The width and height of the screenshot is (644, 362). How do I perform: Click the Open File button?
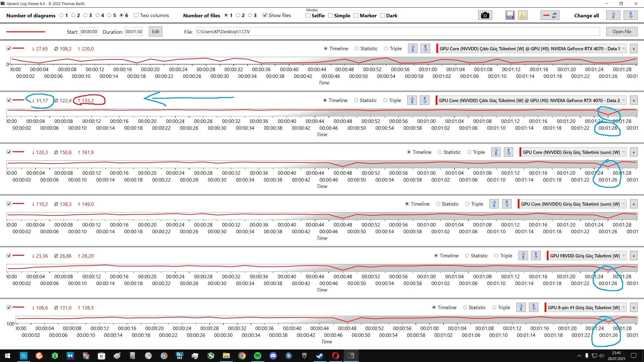[622, 32]
